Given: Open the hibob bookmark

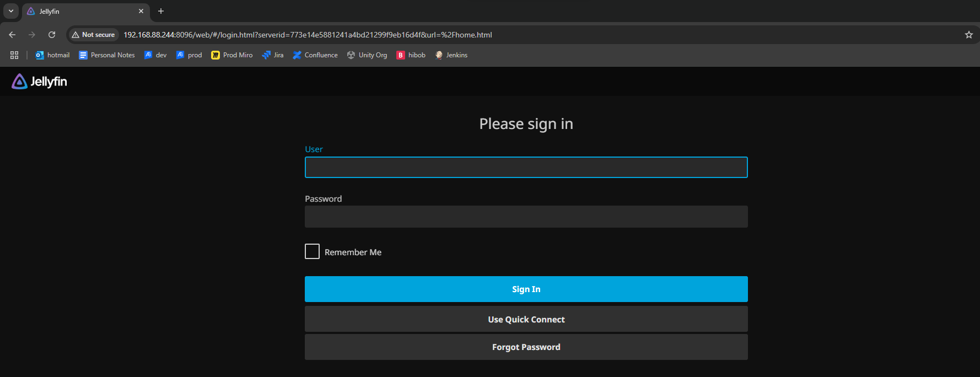Looking at the screenshot, I should 411,55.
